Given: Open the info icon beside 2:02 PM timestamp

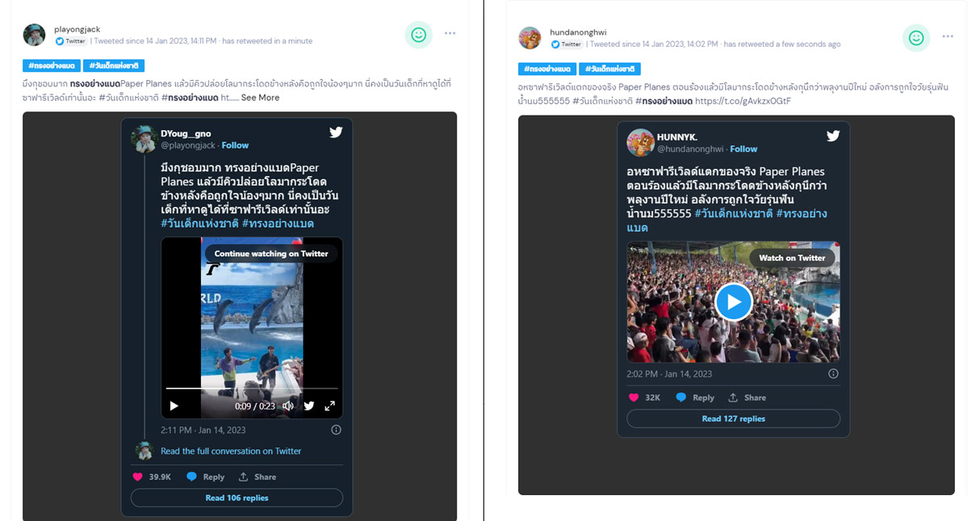Looking at the screenshot, I should point(833,374).
